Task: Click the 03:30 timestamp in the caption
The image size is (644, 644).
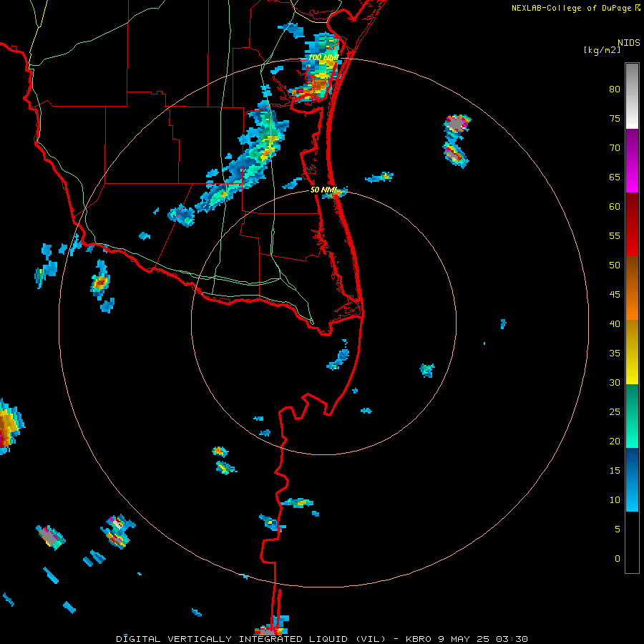Action: (x=512, y=639)
